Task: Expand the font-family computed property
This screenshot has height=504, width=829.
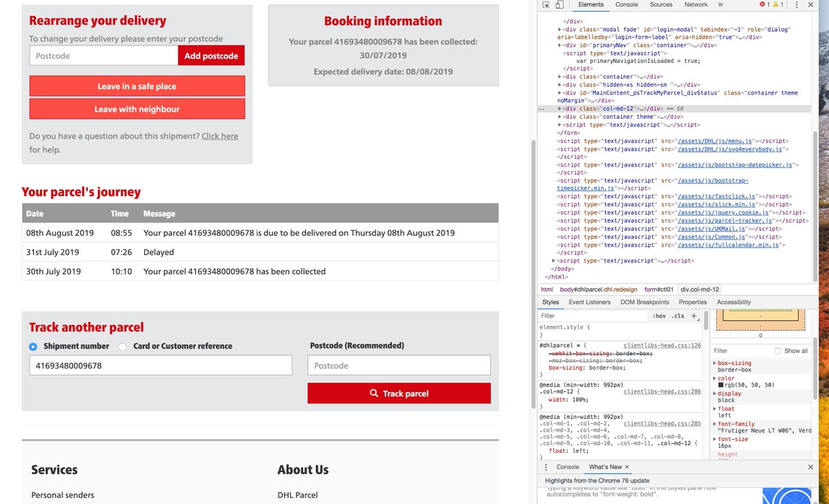Action: [x=715, y=424]
